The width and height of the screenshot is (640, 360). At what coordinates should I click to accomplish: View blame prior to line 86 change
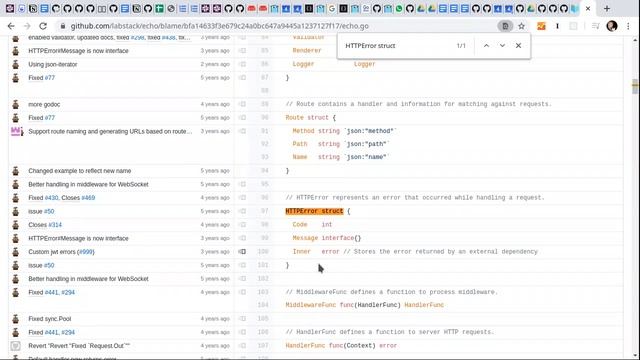point(242,64)
